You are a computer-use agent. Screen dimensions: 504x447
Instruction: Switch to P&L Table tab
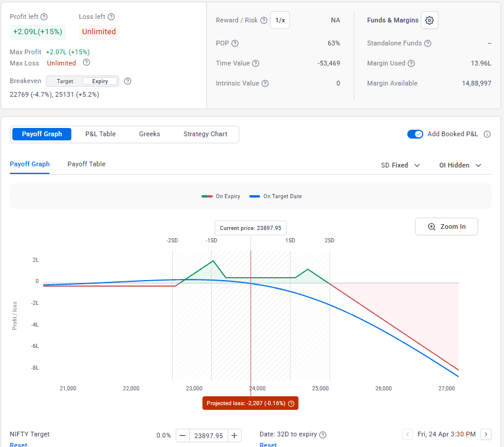click(x=100, y=134)
